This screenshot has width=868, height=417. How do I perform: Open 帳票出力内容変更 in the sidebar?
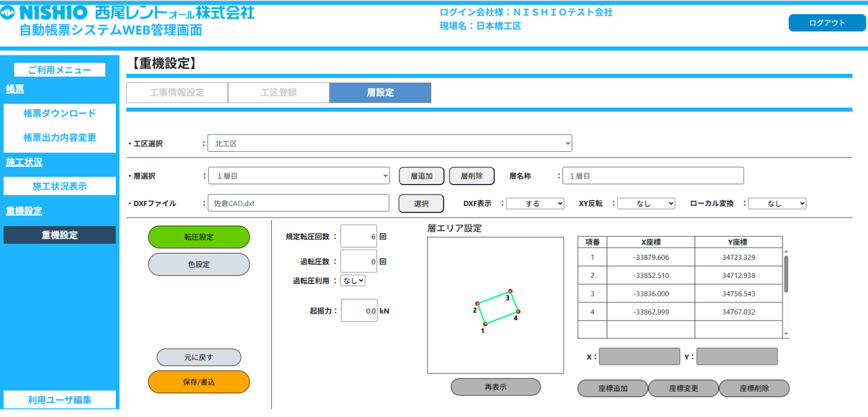tap(60, 138)
